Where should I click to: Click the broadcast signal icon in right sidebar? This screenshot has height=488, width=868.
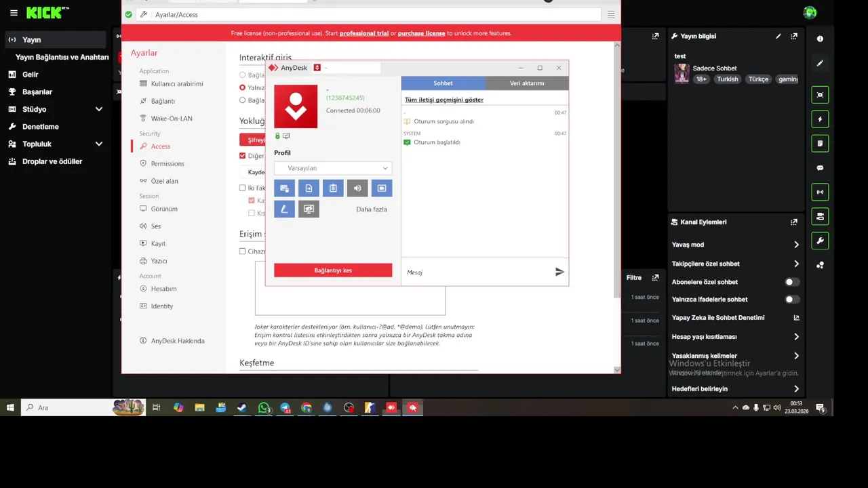click(x=820, y=192)
